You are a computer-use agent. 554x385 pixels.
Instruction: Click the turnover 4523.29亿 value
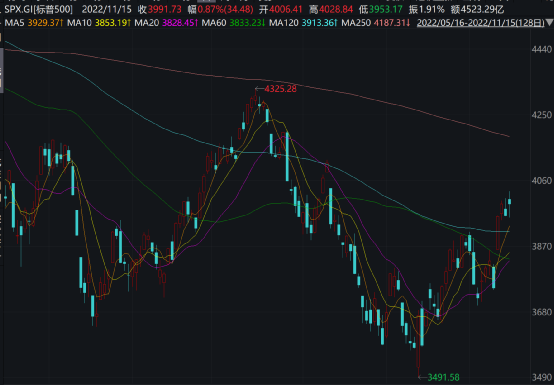(482, 10)
